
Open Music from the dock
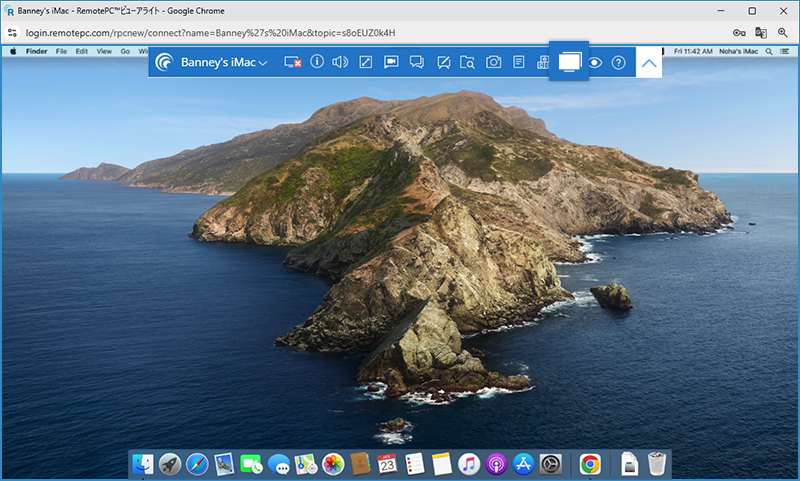(x=469, y=464)
